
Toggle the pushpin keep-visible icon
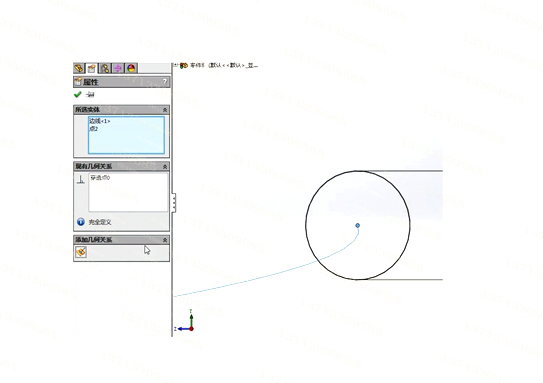coord(90,94)
